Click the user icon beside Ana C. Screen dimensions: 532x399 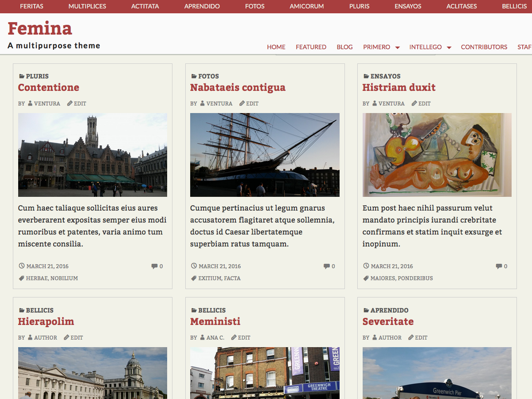(203, 337)
